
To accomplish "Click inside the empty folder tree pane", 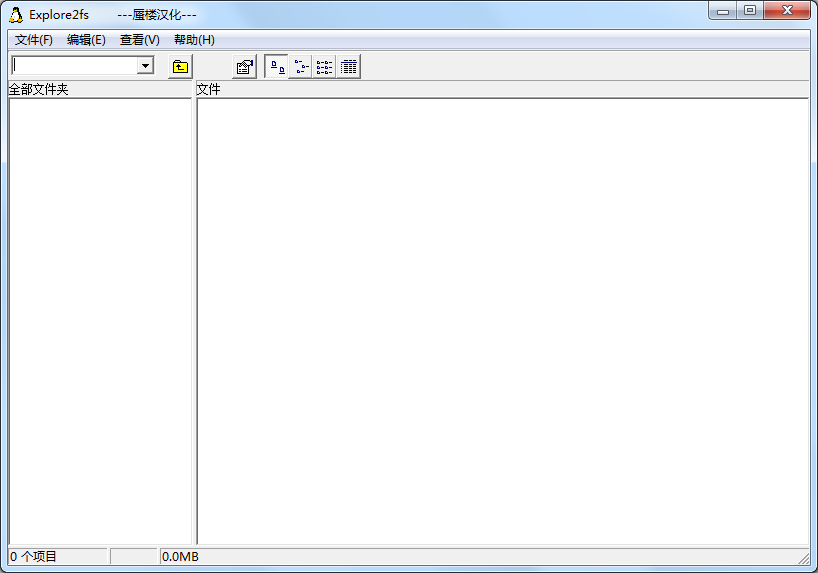I will pos(99,320).
